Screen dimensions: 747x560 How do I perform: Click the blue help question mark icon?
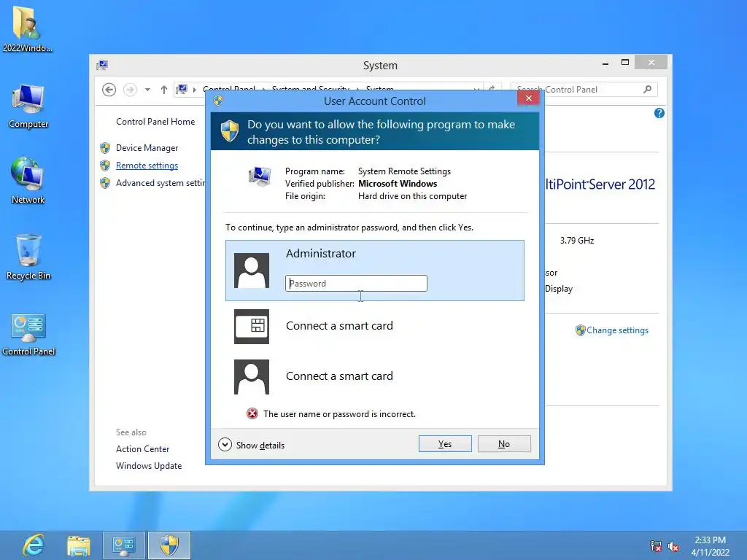tap(659, 113)
